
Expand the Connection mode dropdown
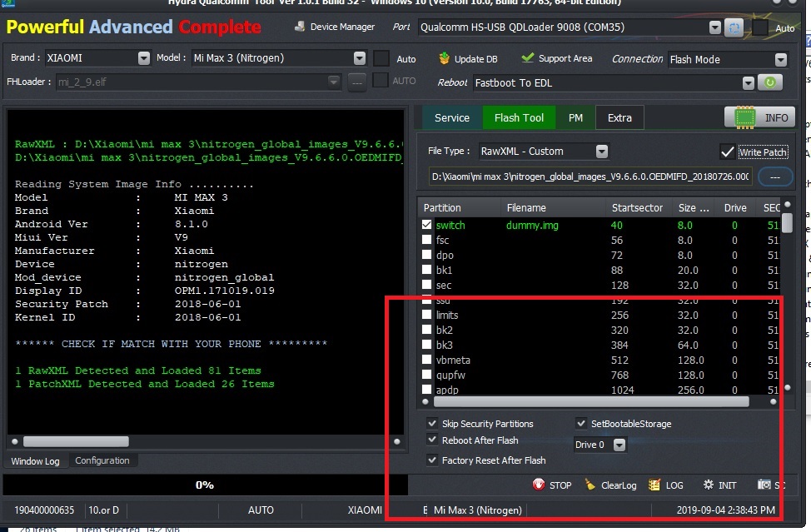[780, 59]
